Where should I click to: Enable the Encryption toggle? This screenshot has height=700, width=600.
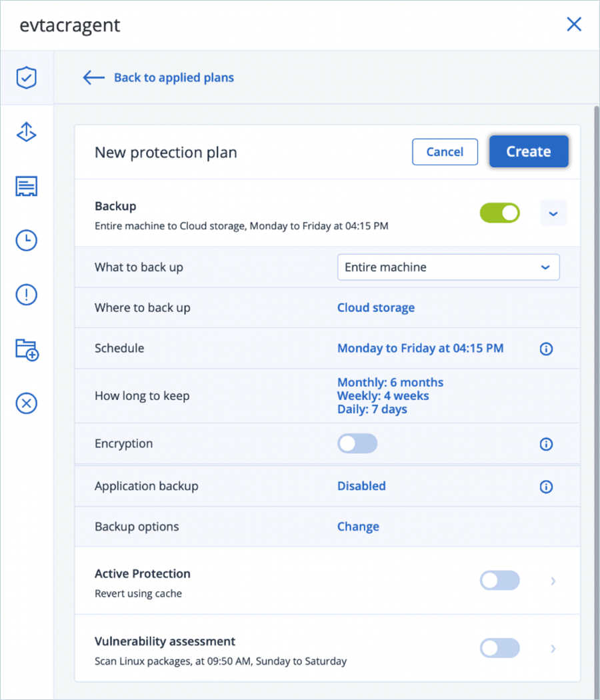coord(357,444)
